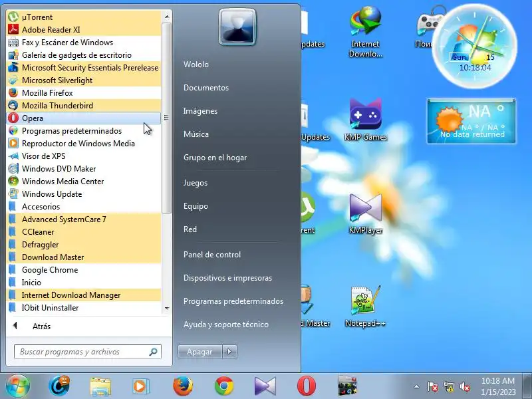
Task: Launch Microsoft Security Essentials Prerelease
Action: pyautogui.click(x=84, y=68)
